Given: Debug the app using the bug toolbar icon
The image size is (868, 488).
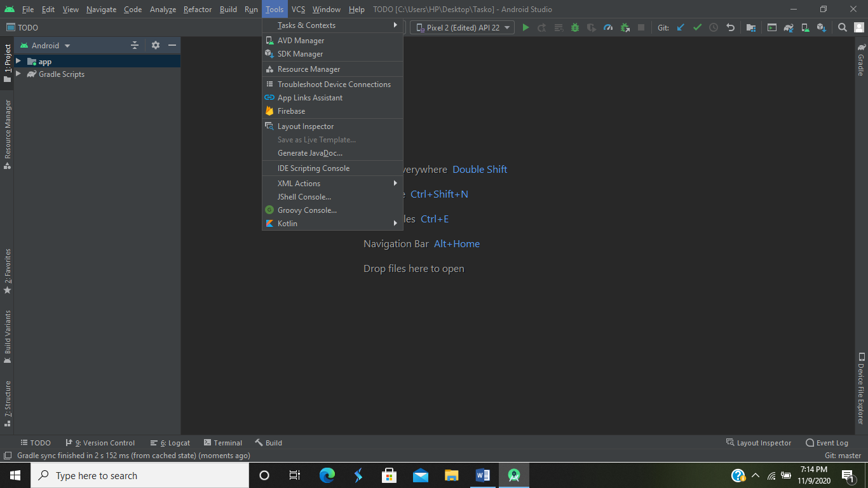Looking at the screenshot, I should click(574, 27).
